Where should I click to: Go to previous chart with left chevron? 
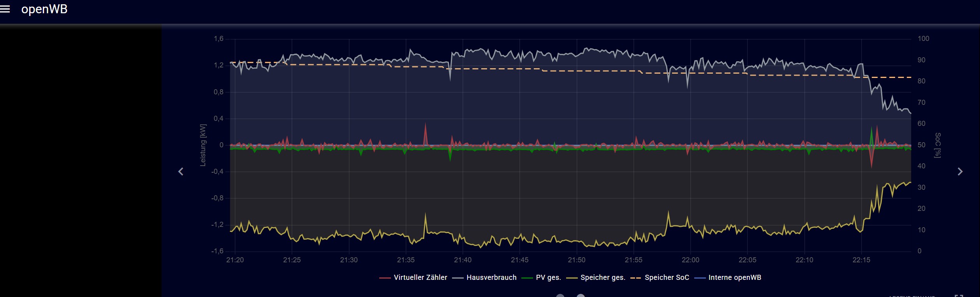pyautogui.click(x=181, y=171)
